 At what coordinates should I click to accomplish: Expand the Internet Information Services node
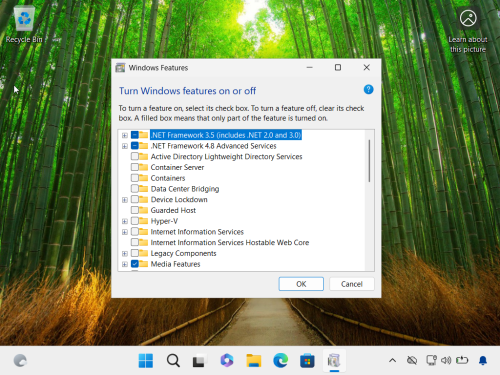point(125,232)
